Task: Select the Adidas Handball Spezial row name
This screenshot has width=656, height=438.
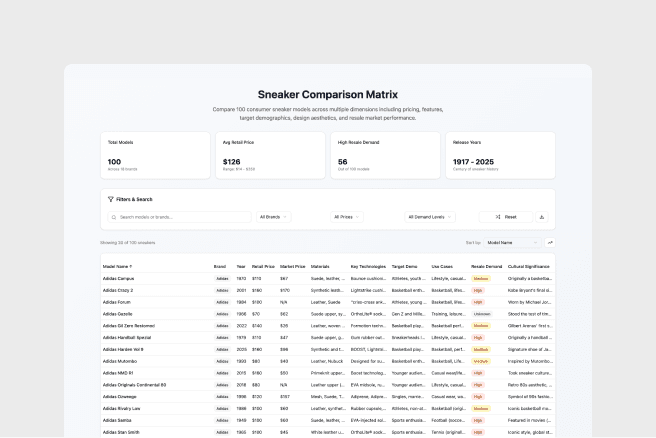Action: pos(127,338)
